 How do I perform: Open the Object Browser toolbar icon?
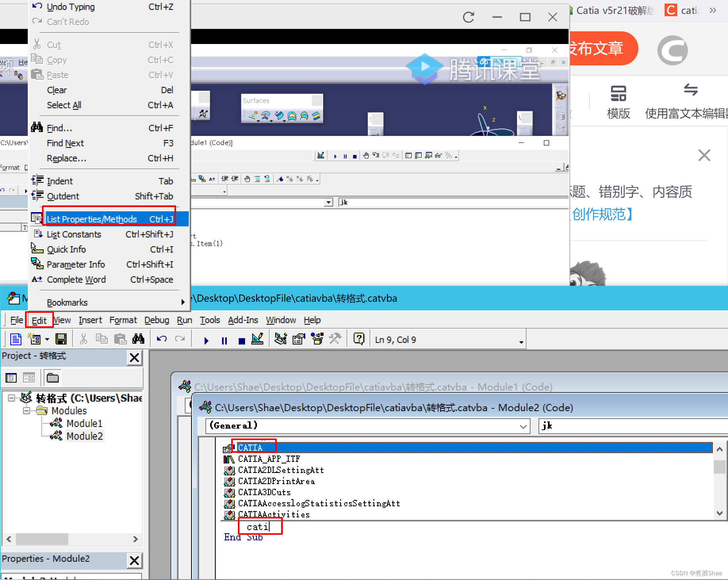317,339
